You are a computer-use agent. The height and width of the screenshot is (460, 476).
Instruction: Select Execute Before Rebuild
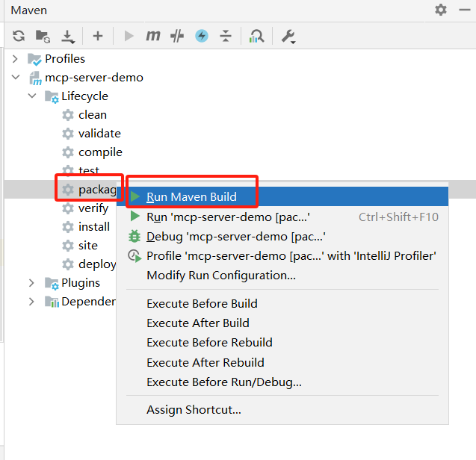click(x=282, y=342)
